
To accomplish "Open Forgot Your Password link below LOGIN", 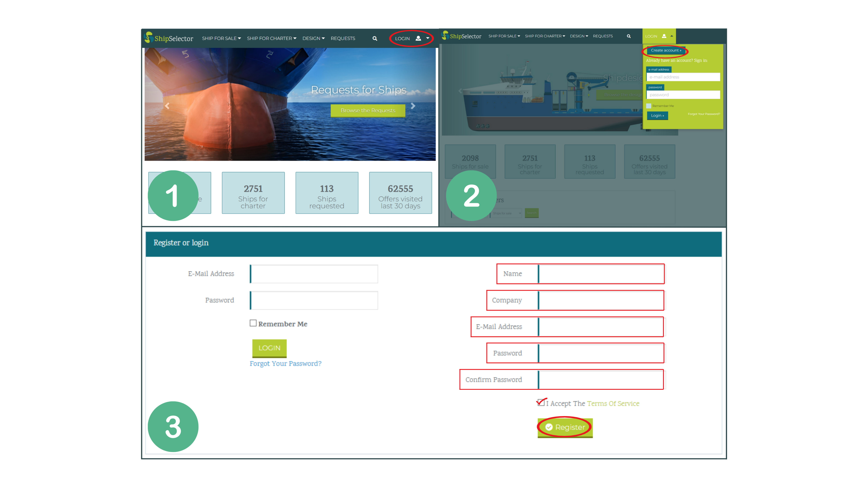I will [285, 364].
